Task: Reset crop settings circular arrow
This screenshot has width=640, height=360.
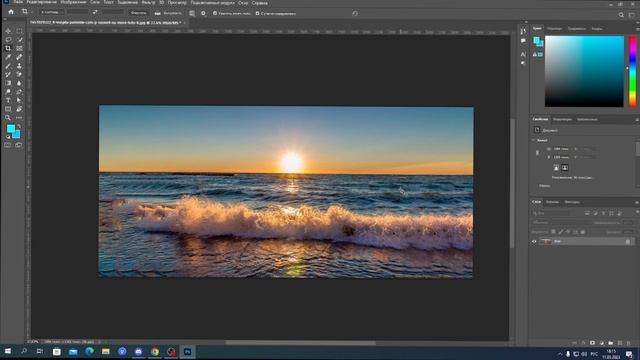Action: click(355, 13)
